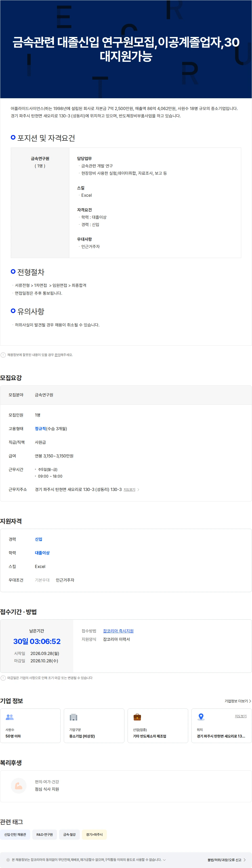Open 지도보기 link in 위치 card
The width and height of the screenshot is (252, 868).
tap(240, 716)
